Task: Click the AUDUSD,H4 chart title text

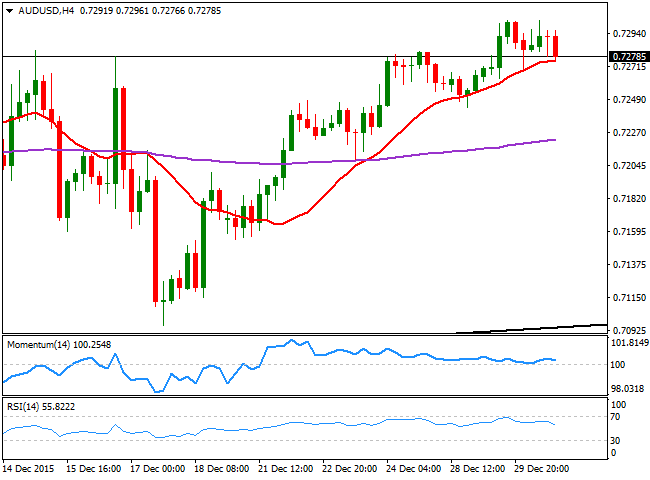Action: click(x=46, y=11)
